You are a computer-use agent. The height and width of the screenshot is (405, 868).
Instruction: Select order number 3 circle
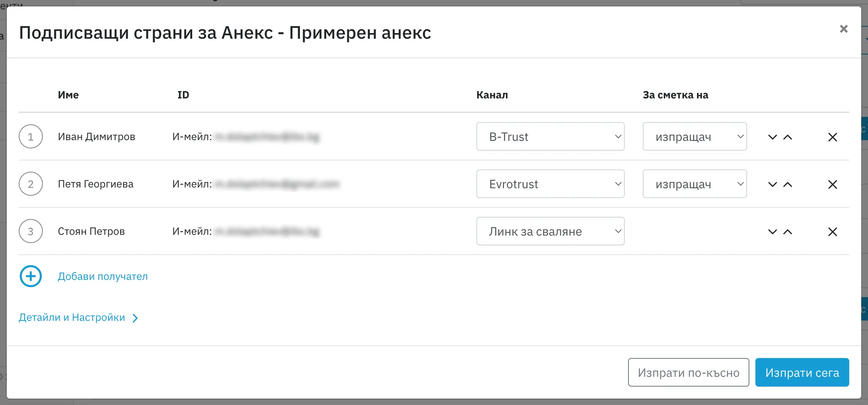31,231
